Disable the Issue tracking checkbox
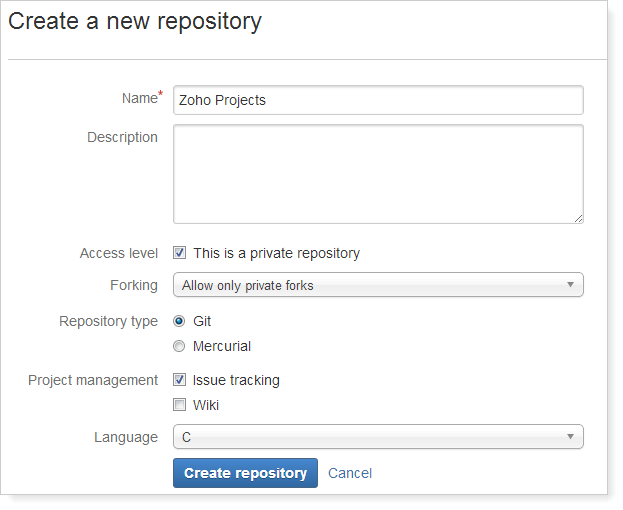Image resolution: width=623 pixels, height=510 pixels. [180, 380]
